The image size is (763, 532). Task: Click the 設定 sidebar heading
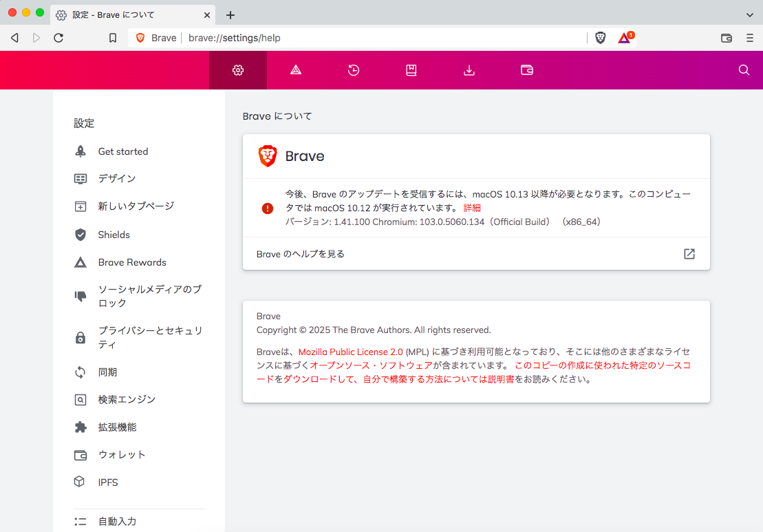point(84,123)
